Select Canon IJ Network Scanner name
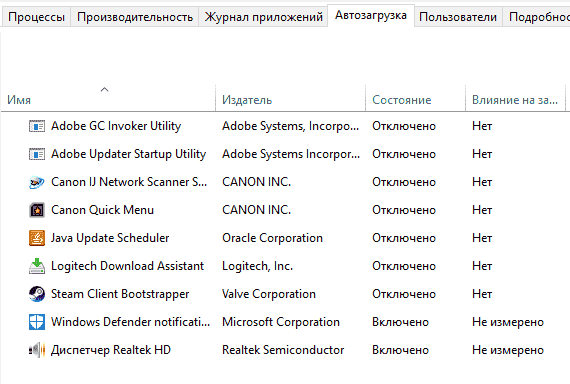The height and width of the screenshot is (384, 570). 129,182
